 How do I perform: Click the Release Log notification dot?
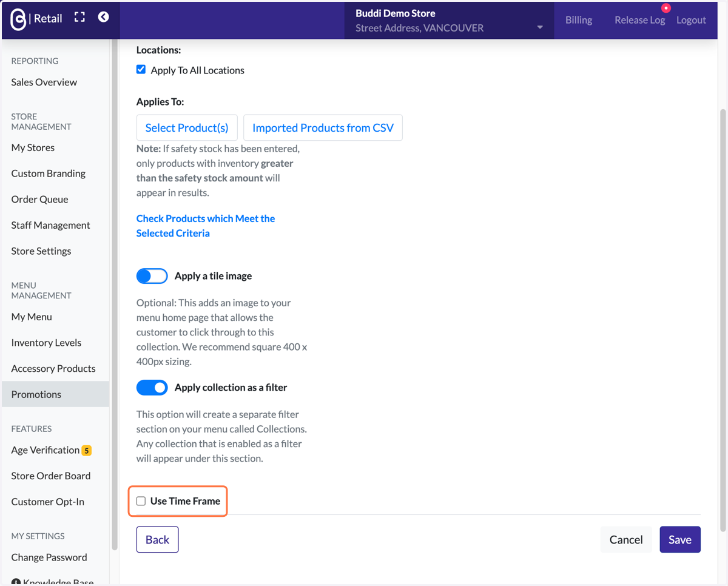click(666, 8)
